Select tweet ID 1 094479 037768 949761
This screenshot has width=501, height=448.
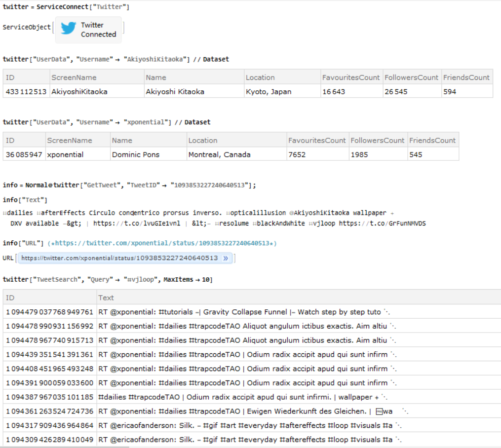pyautogui.click(x=49, y=312)
